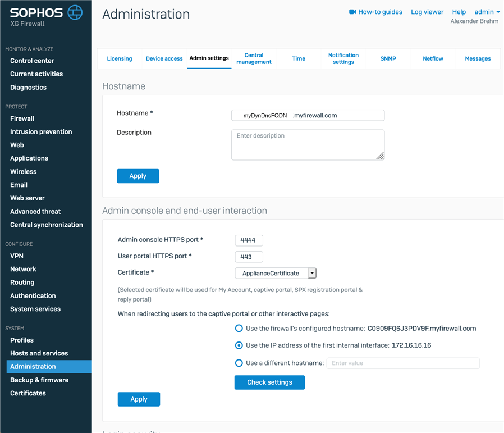Open Control center in the sidebar
The width and height of the screenshot is (504, 433).
(x=32, y=61)
